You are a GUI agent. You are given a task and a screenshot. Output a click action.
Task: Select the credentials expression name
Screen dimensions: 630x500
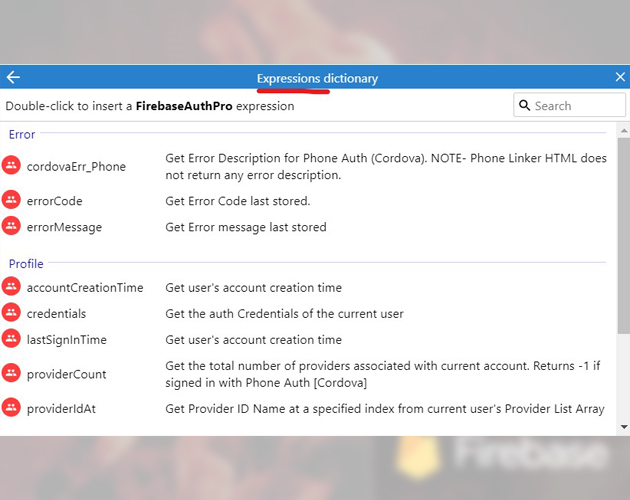tap(56, 314)
